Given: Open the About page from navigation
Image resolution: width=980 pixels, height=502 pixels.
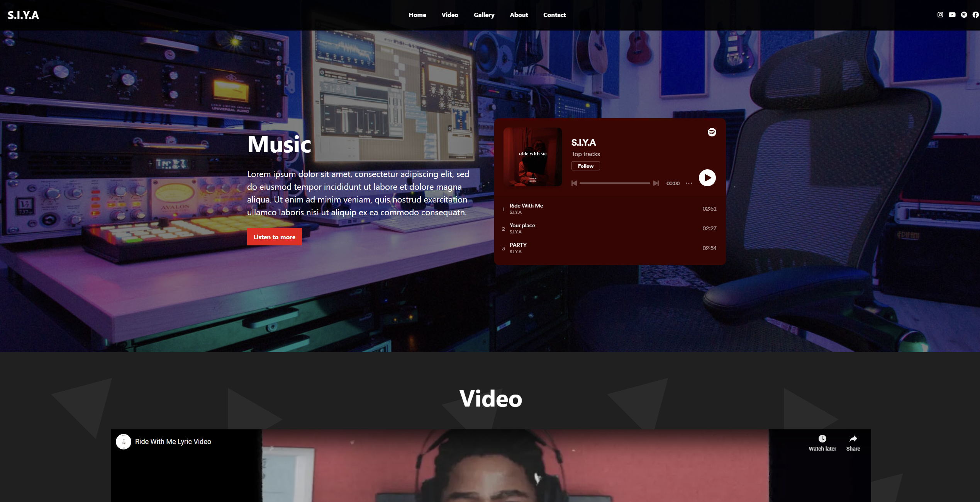Looking at the screenshot, I should (x=519, y=15).
